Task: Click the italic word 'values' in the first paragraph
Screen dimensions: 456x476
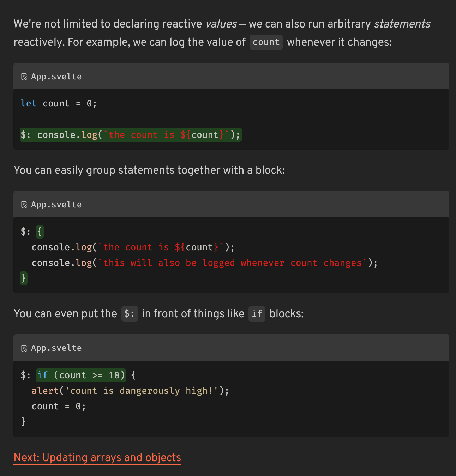Action: click(x=221, y=24)
